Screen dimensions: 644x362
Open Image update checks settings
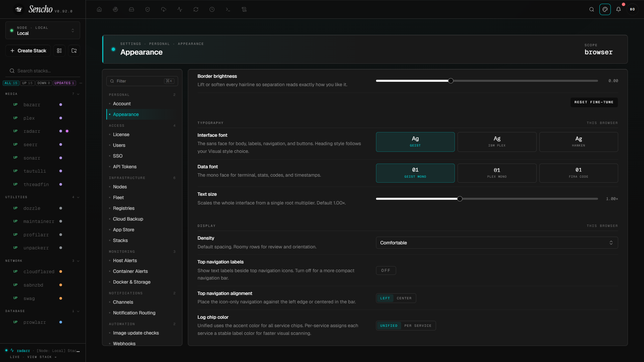(136, 333)
